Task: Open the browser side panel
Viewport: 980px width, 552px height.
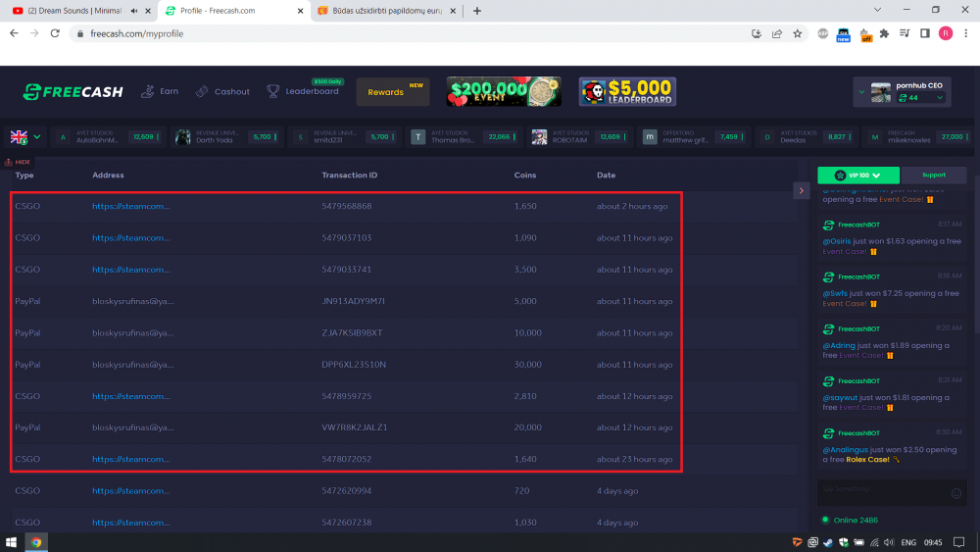Action: click(925, 33)
